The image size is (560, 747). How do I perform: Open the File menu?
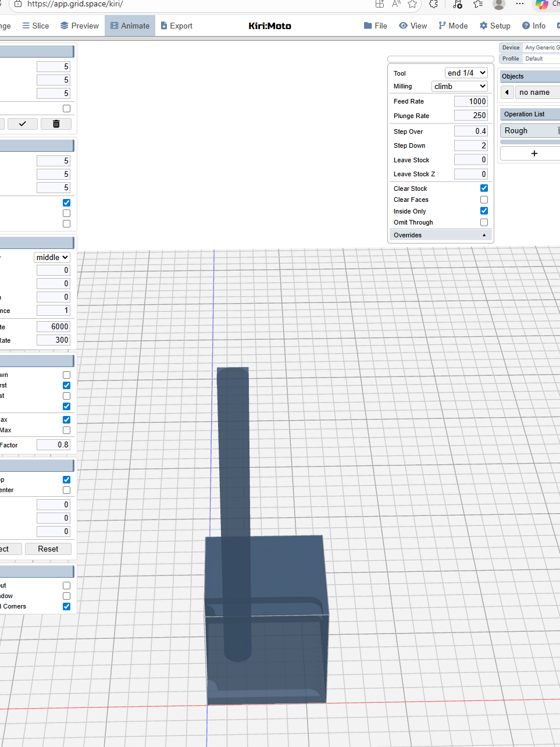click(x=375, y=26)
